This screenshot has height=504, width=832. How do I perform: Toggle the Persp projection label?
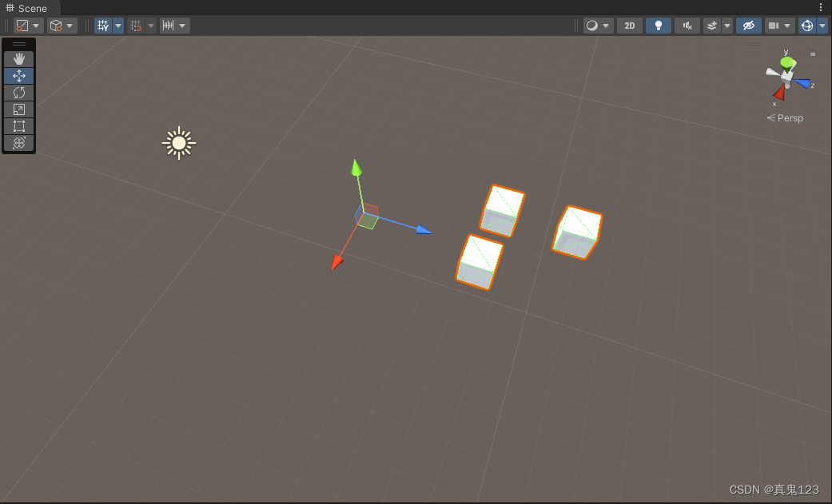tap(785, 117)
